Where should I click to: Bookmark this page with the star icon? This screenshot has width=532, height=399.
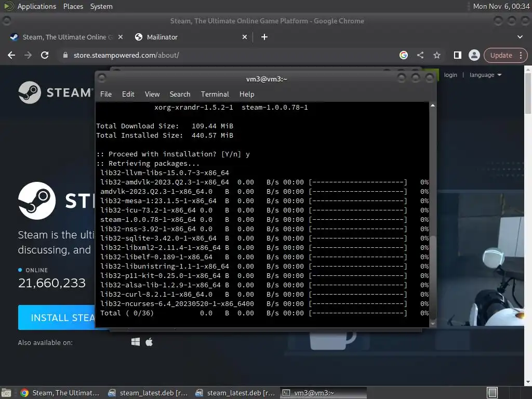pyautogui.click(x=436, y=55)
